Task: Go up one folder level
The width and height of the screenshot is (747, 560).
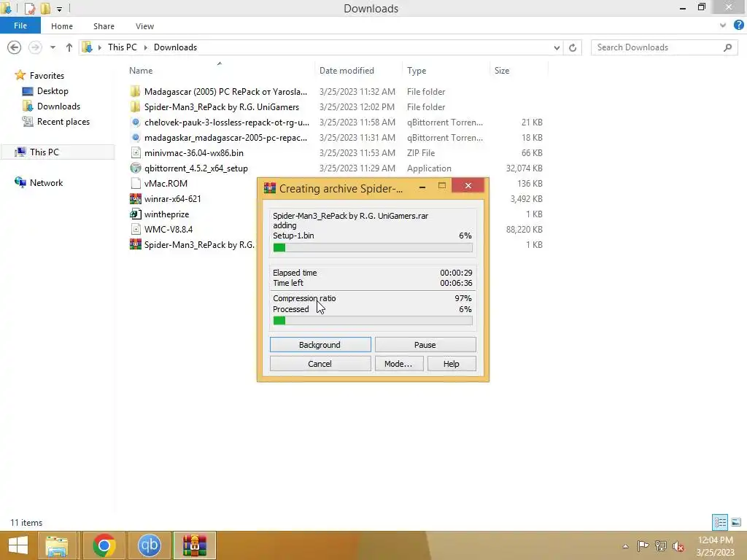Action: [69, 47]
